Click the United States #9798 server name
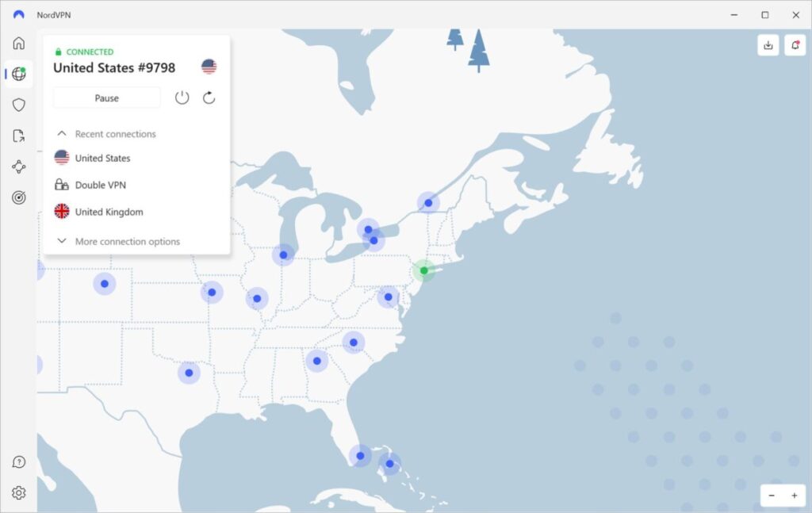The height and width of the screenshot is (513, 812). [114, 68]
